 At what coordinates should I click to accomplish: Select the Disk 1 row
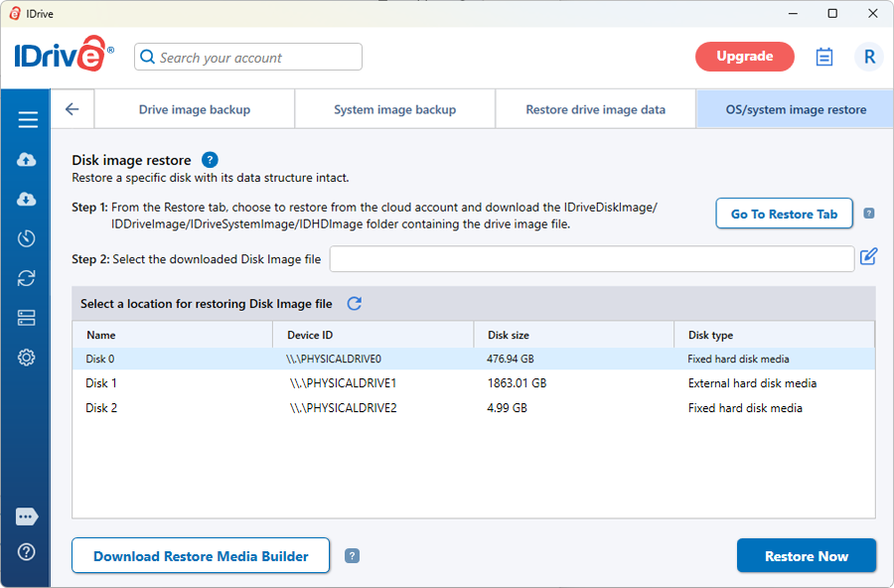474,383
